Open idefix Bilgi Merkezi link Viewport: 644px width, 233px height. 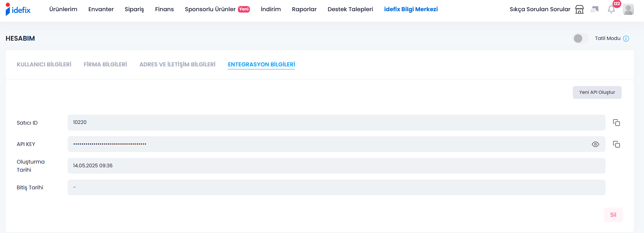tap(411, 9)
